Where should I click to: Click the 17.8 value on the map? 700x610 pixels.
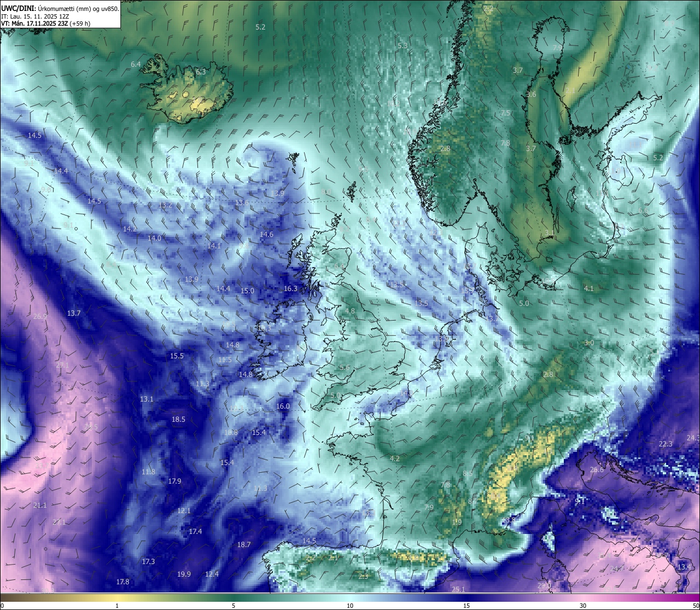[122, 582]
